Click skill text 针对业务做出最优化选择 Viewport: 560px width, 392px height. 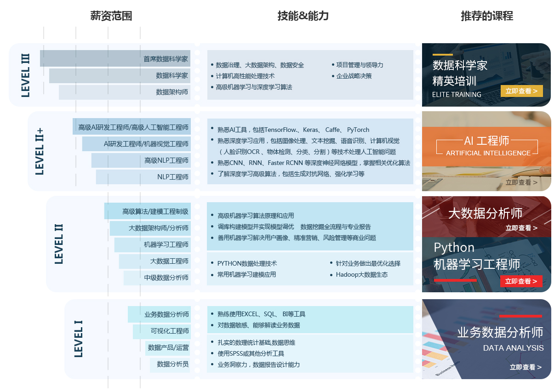click(x=368, y=264)
